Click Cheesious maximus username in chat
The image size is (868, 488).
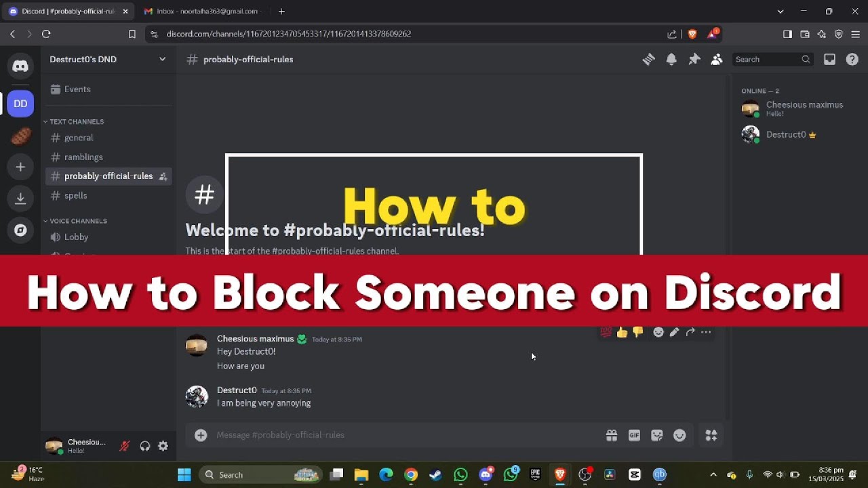tap(255, 339)
